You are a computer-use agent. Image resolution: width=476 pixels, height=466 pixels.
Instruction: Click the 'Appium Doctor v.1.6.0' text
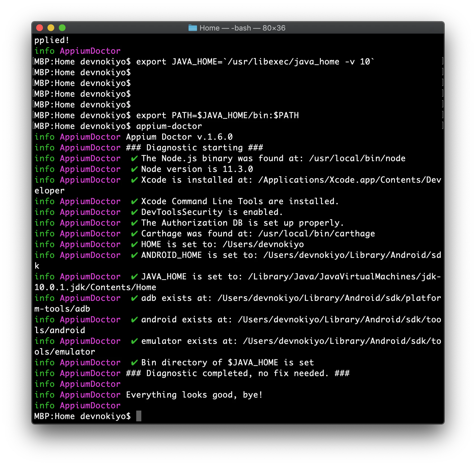pyautogui.click(x=179, y=137)
